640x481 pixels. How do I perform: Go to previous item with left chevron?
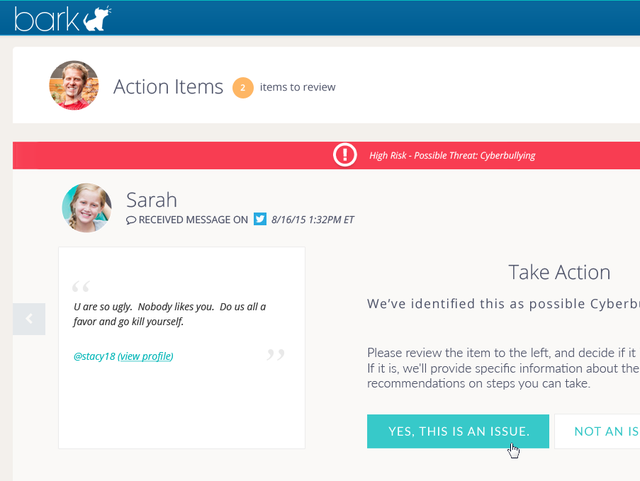(29, 319)
